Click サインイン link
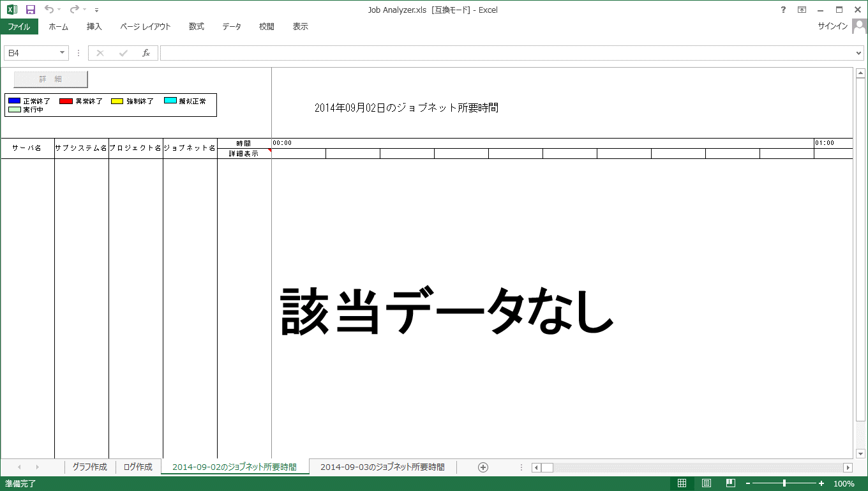 pos(832,27)
